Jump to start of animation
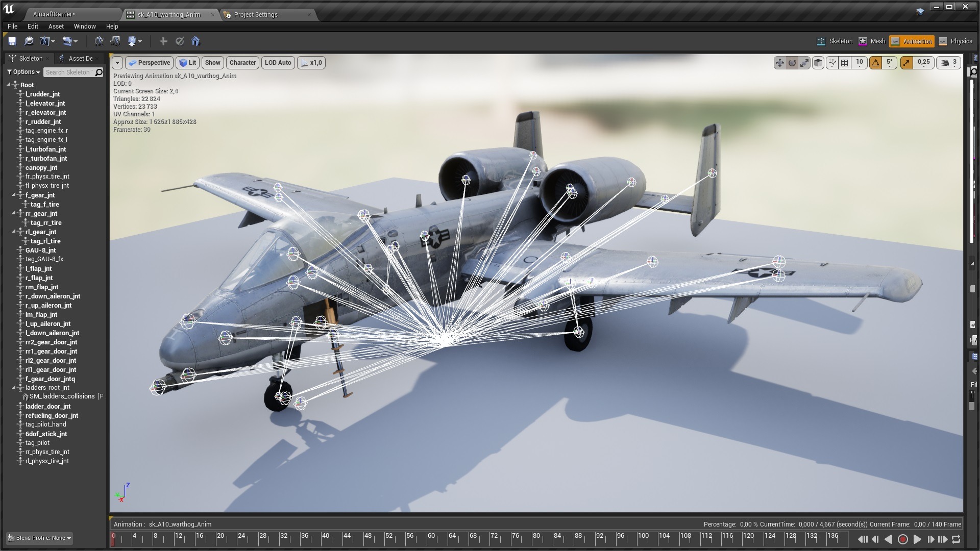The height and width of the screenshot is (551, 980). pyautogui.click(x=863, y=539)
